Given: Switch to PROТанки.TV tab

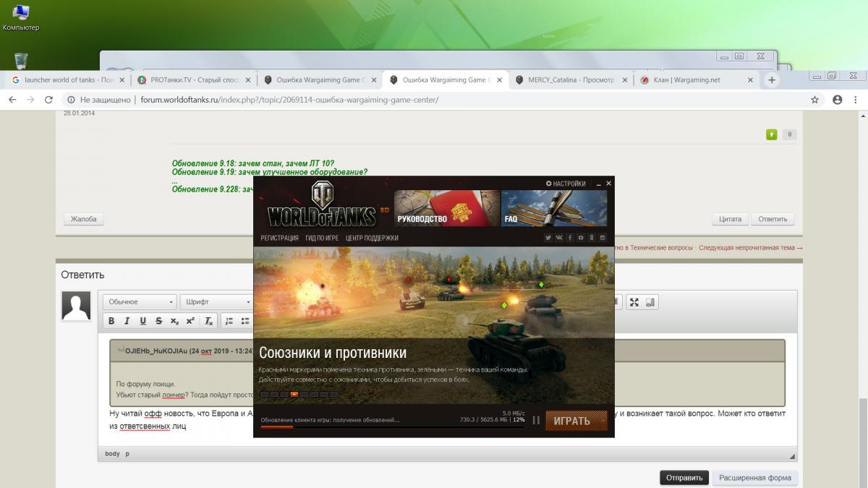Looking at the screenshot, I should tap(195, 80).
